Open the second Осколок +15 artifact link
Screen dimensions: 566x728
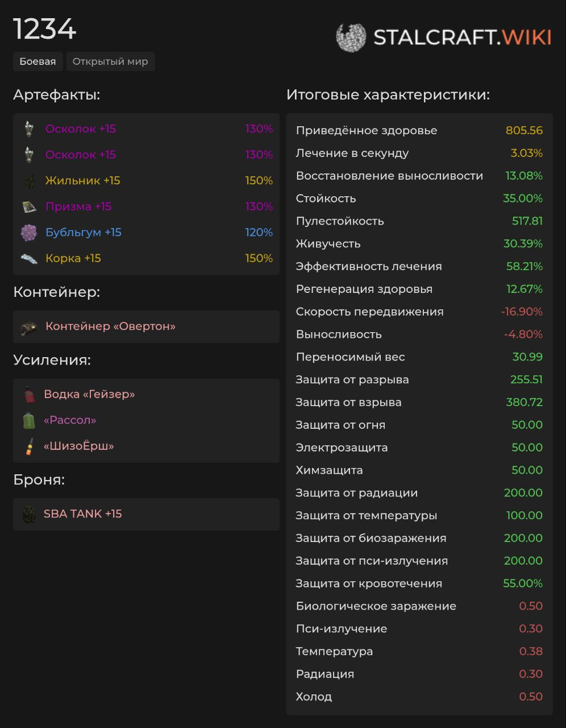tap(81, 155)
